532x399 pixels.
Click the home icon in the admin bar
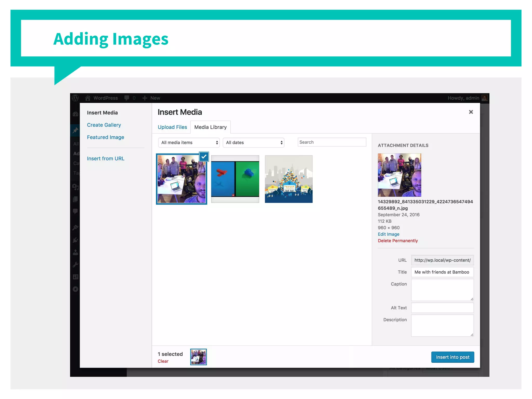coord(88,98)
